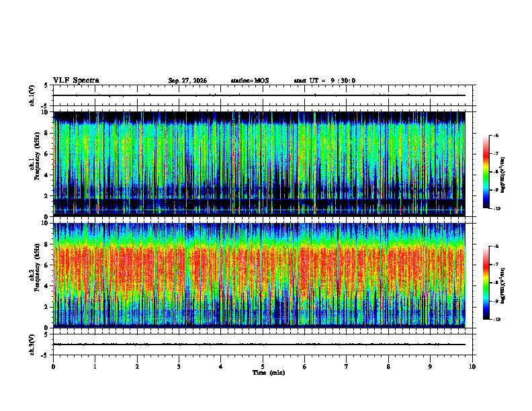Click the ch.3 voltage waveform trace

pyautogui.click(x=259, y=345)
